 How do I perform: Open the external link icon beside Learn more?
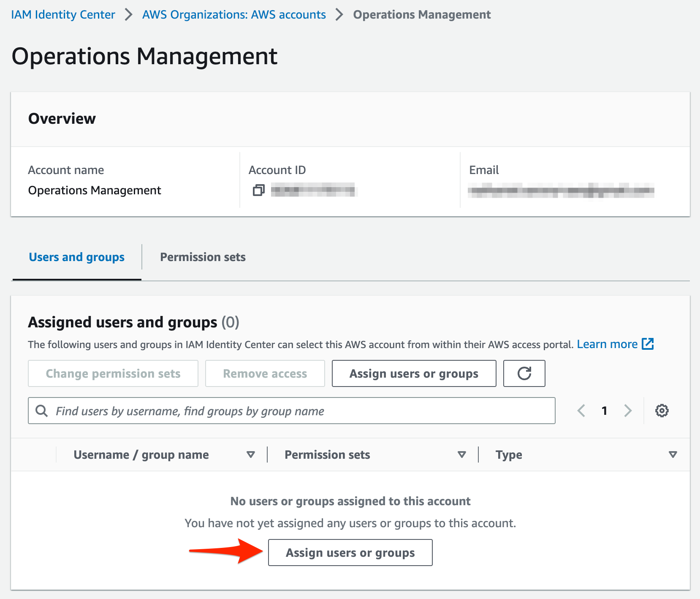[x=647, y=344]
